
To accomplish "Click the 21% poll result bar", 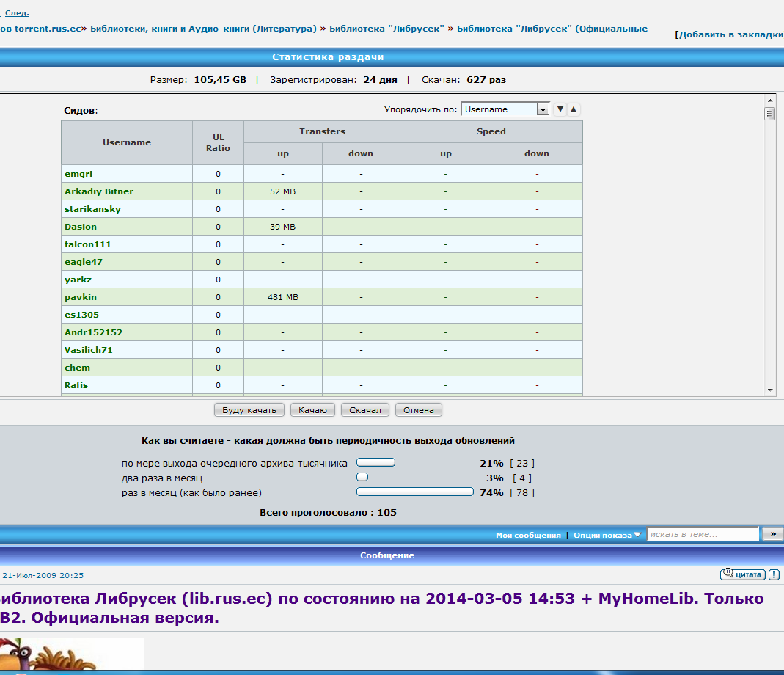I will coord(375,462).
